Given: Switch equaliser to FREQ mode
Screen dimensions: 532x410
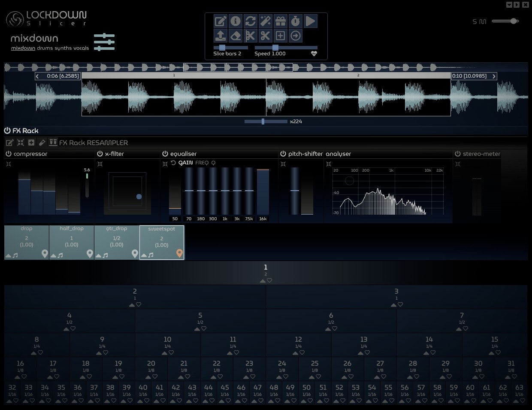Looking at the screenshot, I should click(x=202, y=163).
